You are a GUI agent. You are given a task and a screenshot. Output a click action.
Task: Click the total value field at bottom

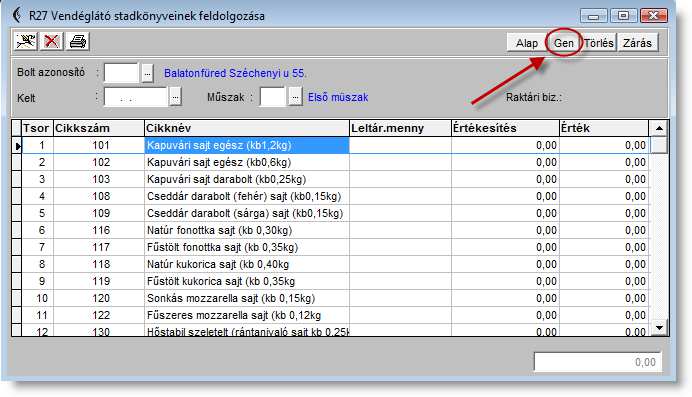point(598,362)
